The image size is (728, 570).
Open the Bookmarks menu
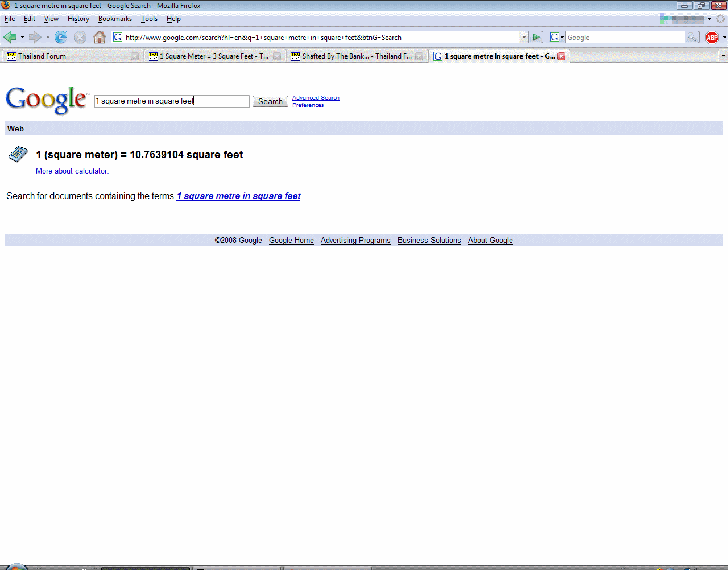115,19
